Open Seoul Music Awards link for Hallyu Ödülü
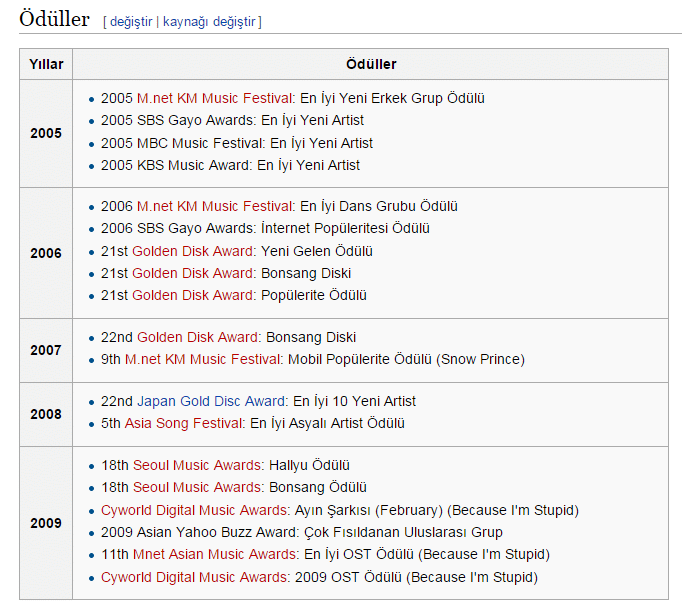The height and width of the screenshot is (612, 682). point(198,465)
